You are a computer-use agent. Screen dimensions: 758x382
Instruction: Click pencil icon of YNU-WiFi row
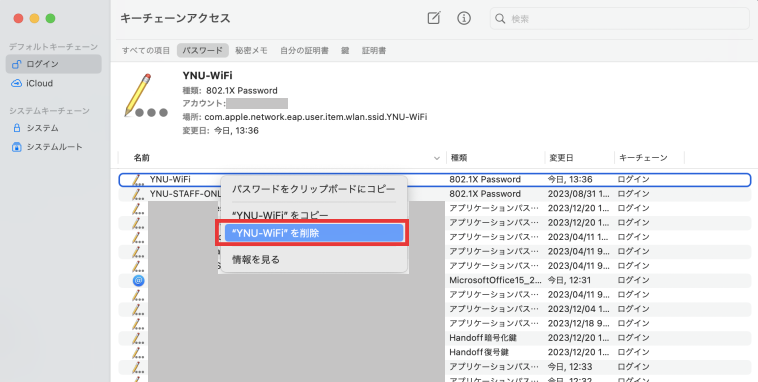(138, 179)
